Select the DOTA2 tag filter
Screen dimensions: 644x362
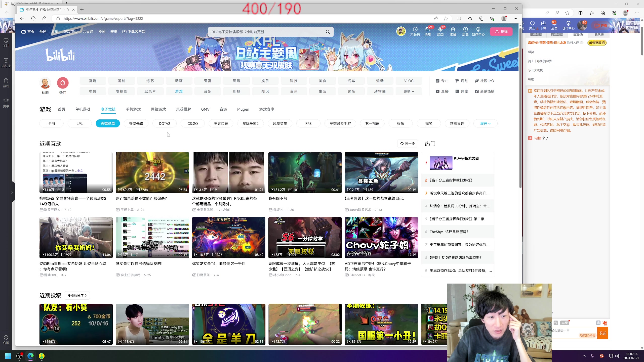click(165, 123)
